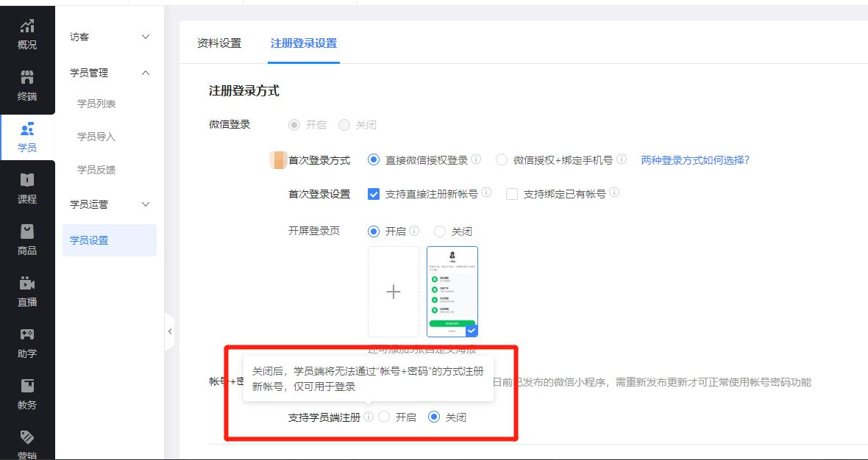Select 开启 for 支持学员端注册
This screenshot has height=460, width=868.
(384, 417)
